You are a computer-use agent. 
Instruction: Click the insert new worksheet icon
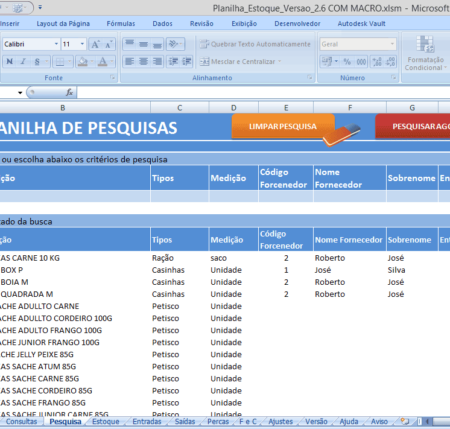tap(405, 422)
